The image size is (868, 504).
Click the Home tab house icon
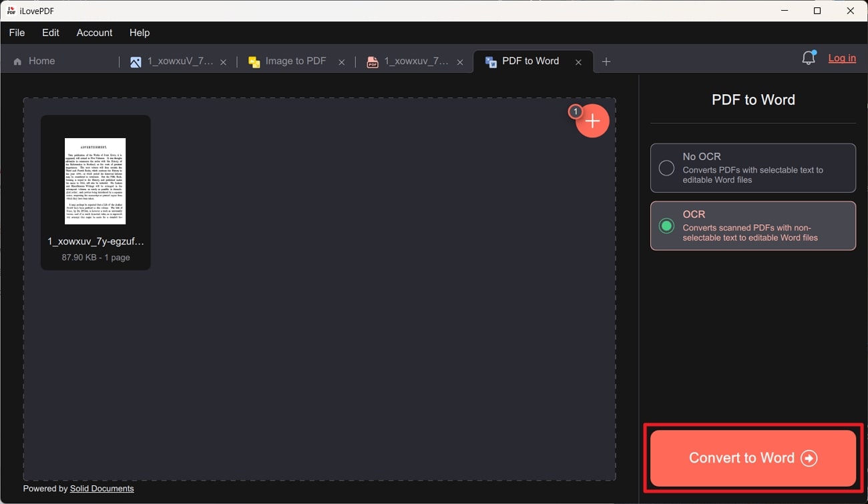pyautogui.click(x=17, y=61)
